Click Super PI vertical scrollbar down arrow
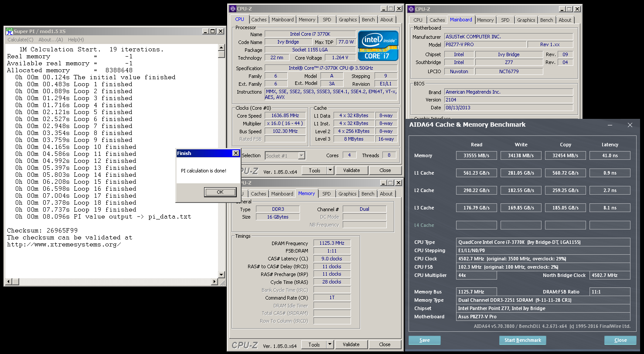 [x=221, y=275]
